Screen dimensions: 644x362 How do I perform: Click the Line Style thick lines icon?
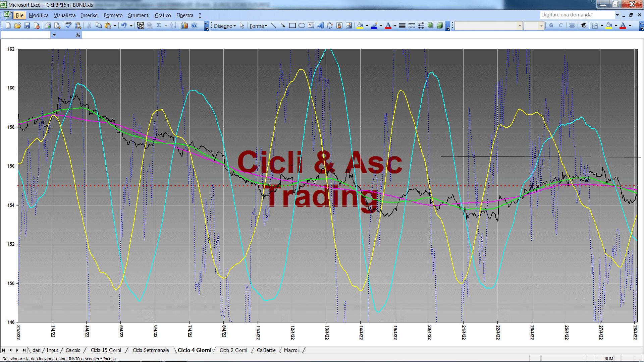coord(402,25)
